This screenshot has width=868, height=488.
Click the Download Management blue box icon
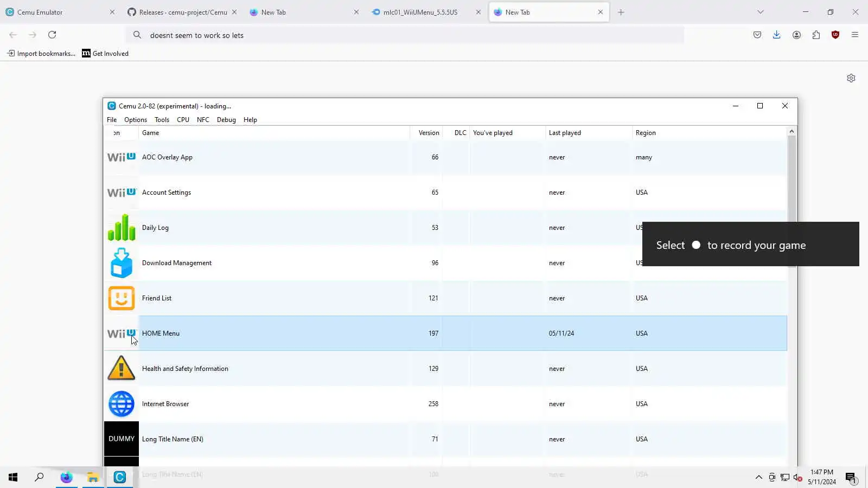pos(122,263)
